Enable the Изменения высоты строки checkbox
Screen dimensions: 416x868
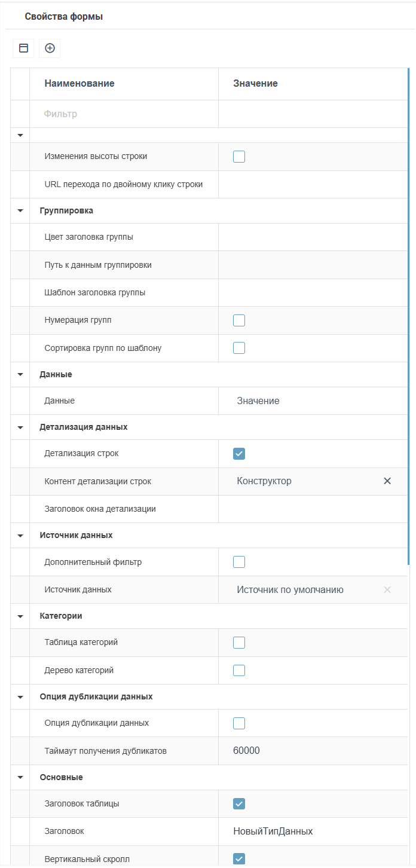pos(239,157)
